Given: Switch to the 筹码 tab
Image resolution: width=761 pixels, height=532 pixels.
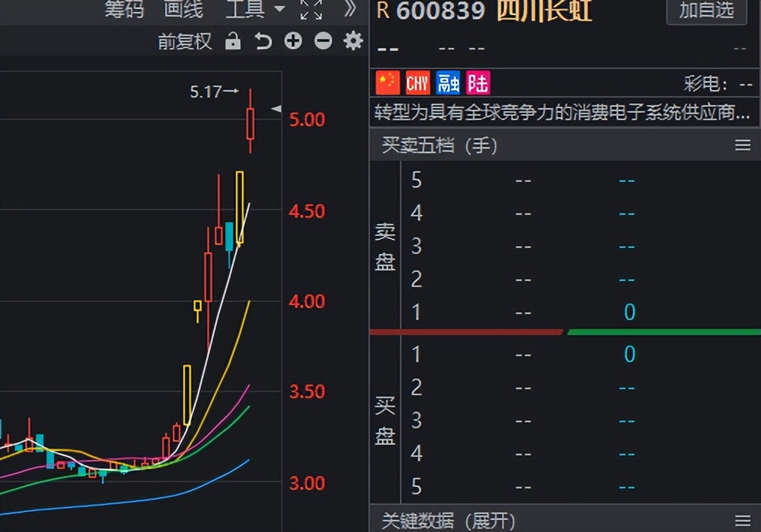Looking at the screenshot, I should pyautogui.click(x=124, y=11).
